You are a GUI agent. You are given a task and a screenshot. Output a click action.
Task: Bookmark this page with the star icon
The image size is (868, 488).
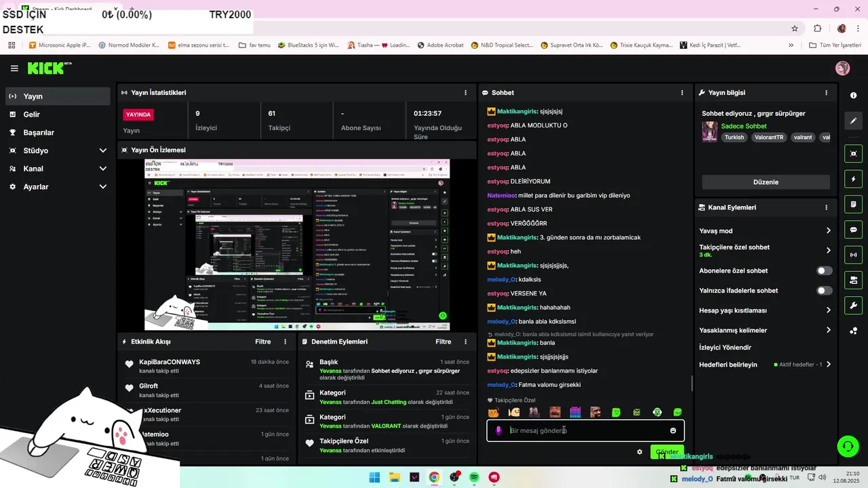click(x=795, y=28)
